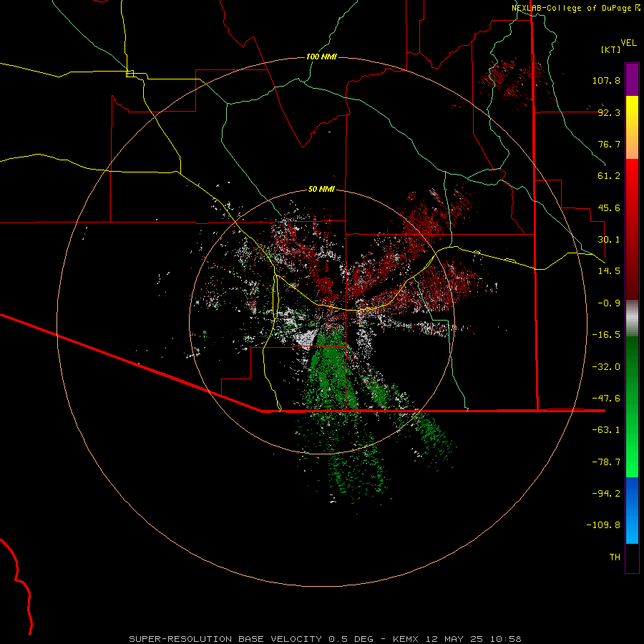
Task: Click the purple segment of the color bar
Action: pyautogui.click(x=632, y=79)
